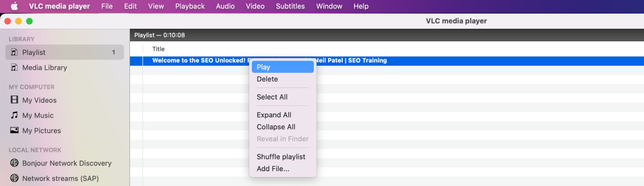Image resolution: width=644 pixels, height=186 pixels.
Task: Click the LIBRARY section heading
Action: tap(22, 39)
